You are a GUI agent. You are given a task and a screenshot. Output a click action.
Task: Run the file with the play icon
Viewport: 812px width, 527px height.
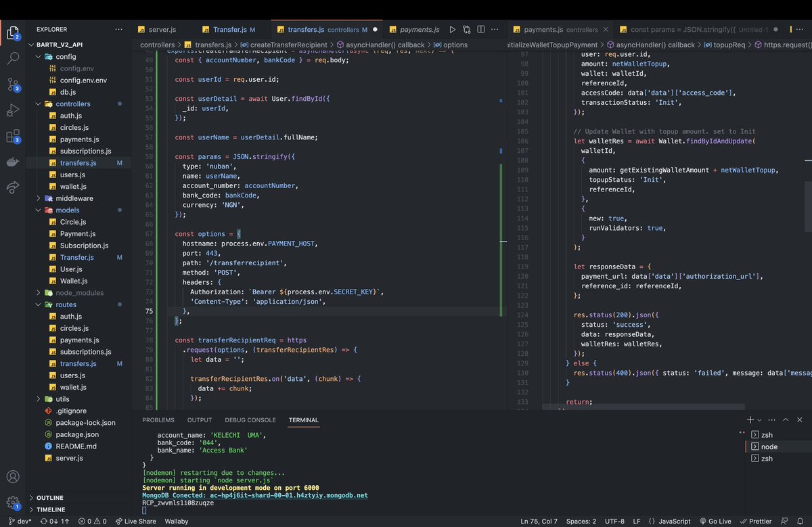(x=452, y=30)
